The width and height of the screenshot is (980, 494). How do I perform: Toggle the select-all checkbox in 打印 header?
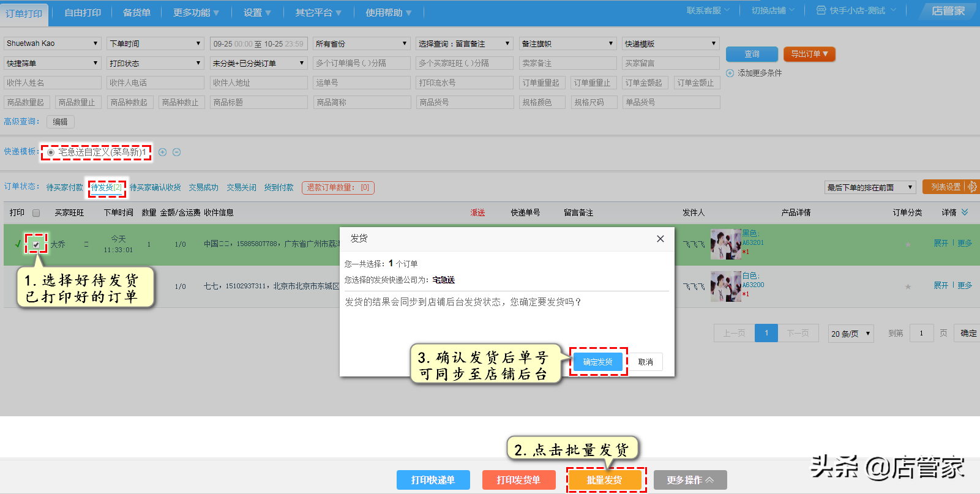click(x=36, y=213)
